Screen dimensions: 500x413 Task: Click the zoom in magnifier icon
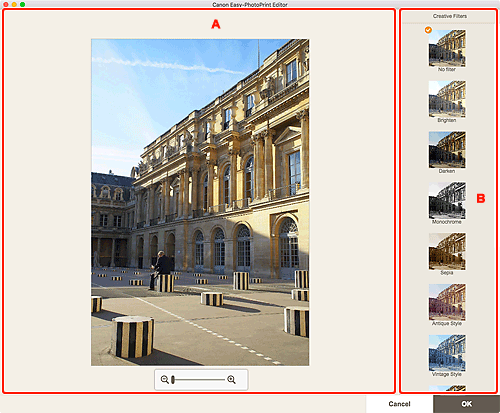[x=231, y=379]
